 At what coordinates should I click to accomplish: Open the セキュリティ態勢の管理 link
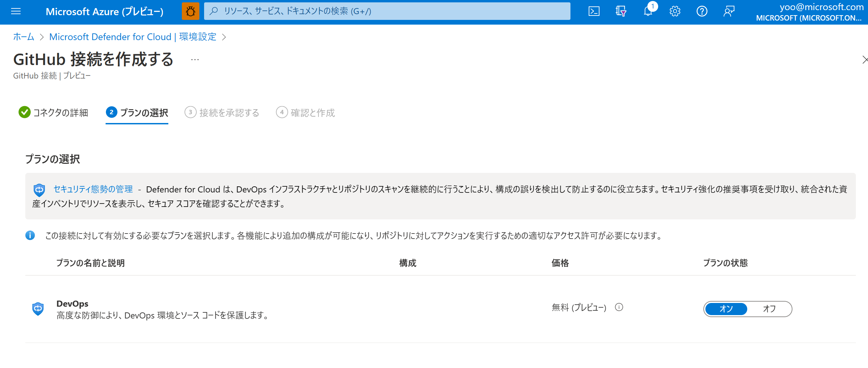(93, 189)
